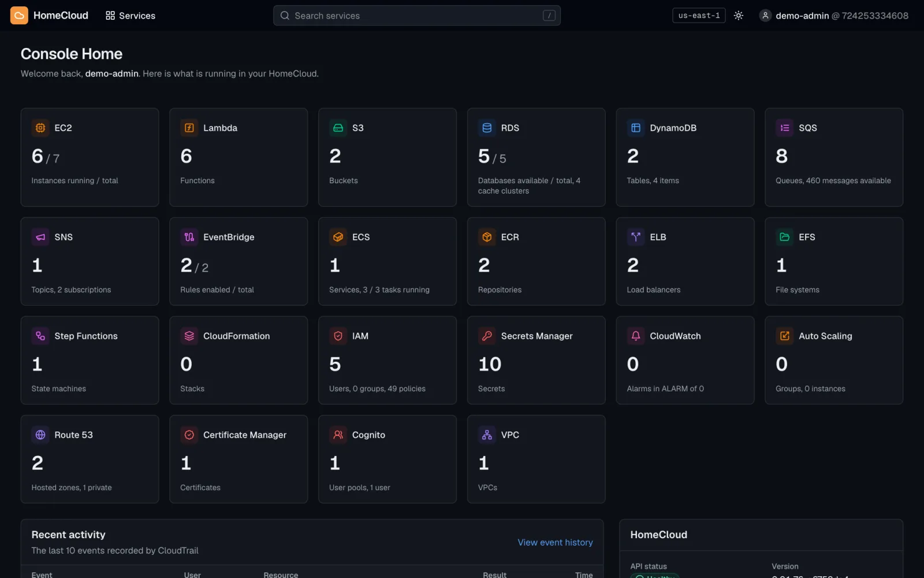Click the "State machines" label
Screen dimensions: 924x578
58,389
